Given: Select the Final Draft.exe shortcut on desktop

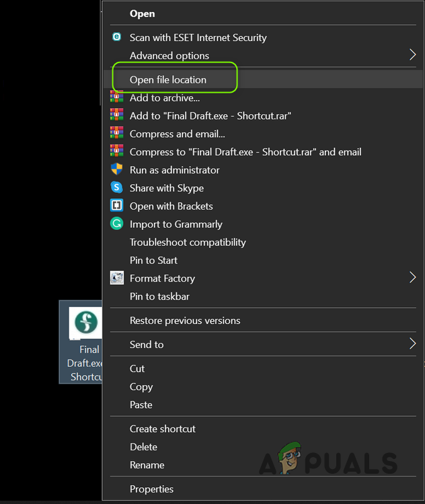Looking at the screenshot, I should tap(85, 341).
